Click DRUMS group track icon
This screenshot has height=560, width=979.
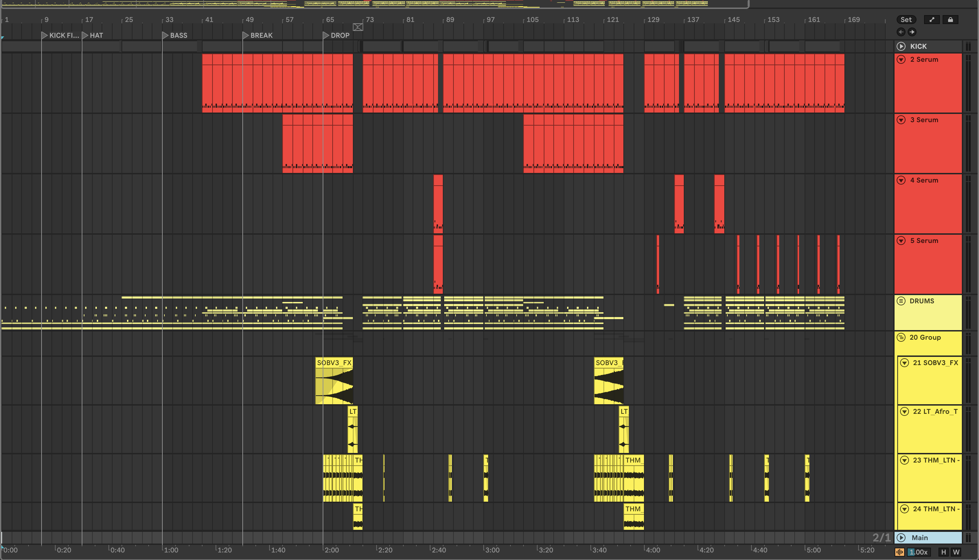(x=901, y=301)
